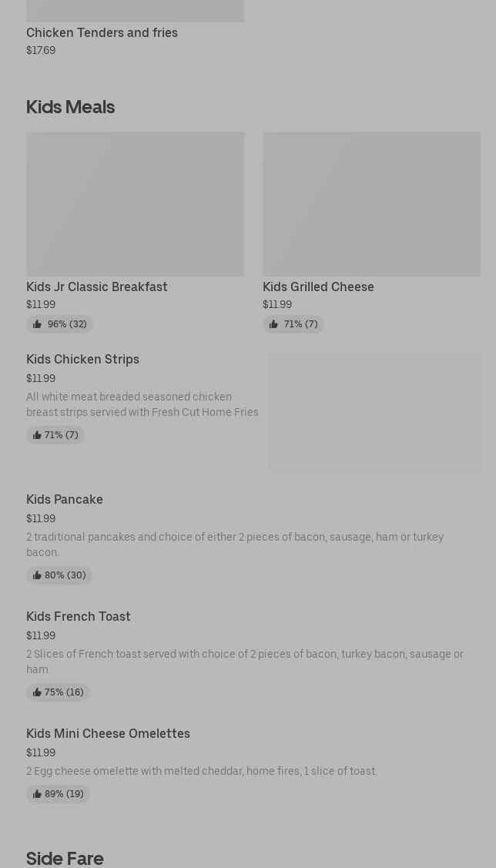Open Chicken Tenders and fries image
The height and width of the screenshot is (868, 496).
point(135,11)
